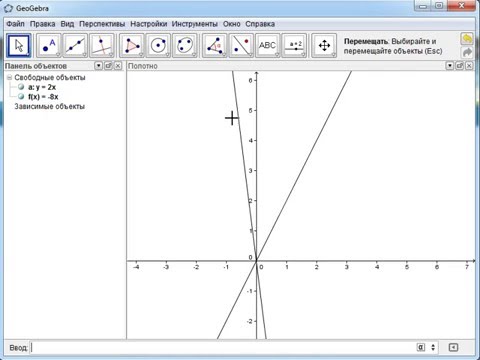Detach Полотно view into separate window
The height and width of the screenshot is (360, 480).
(x=459, y=66)
